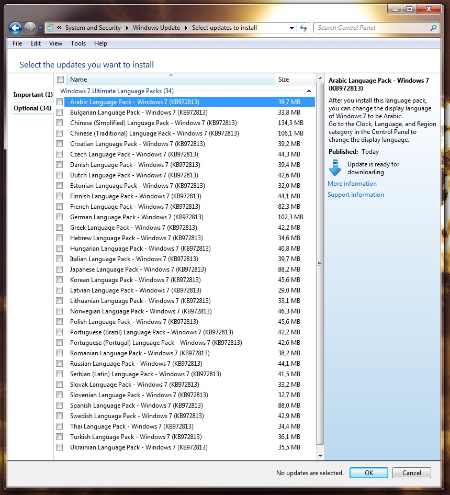Open the Help menu
Viewport: 450px width, 495px height.
pyautogui.click(x=100, y=44)
